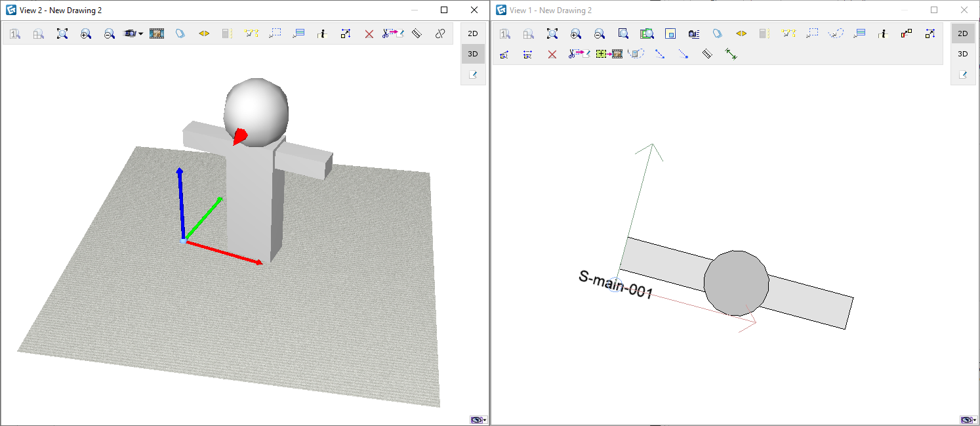Click the gray circle object in View 1

pyautogui.click(x=737, y=282)
